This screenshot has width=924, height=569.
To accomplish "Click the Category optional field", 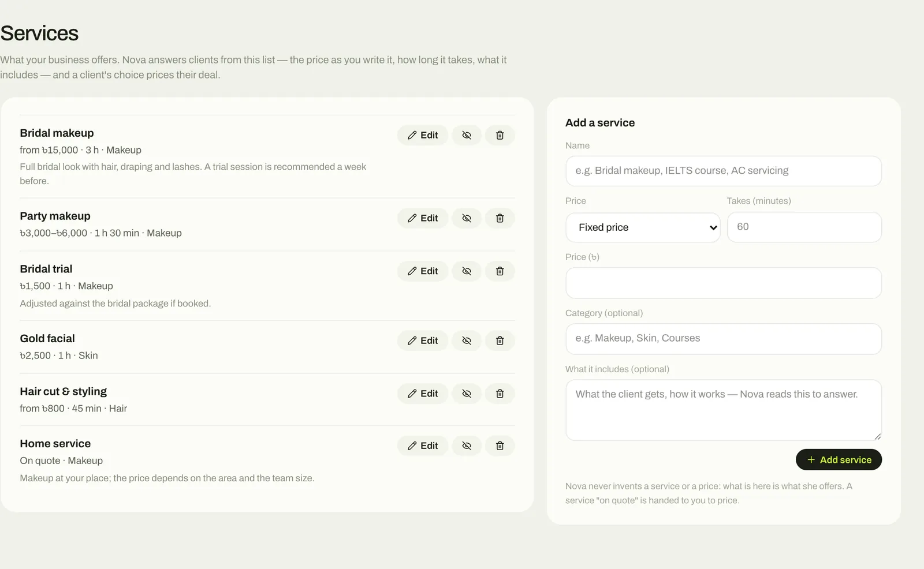I will 724,339.
